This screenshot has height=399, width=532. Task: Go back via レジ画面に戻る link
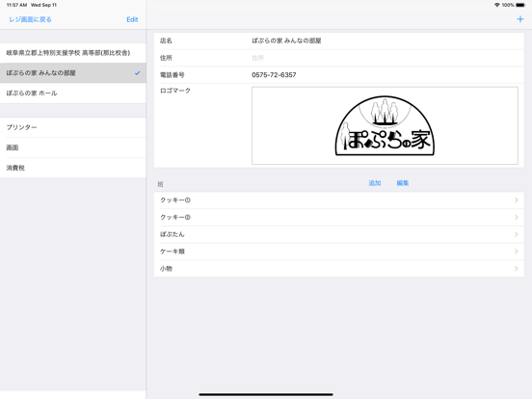click(30, 19)
